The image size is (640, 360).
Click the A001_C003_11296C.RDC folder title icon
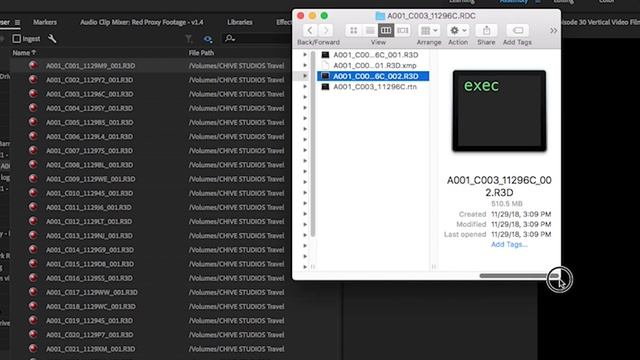380,16
